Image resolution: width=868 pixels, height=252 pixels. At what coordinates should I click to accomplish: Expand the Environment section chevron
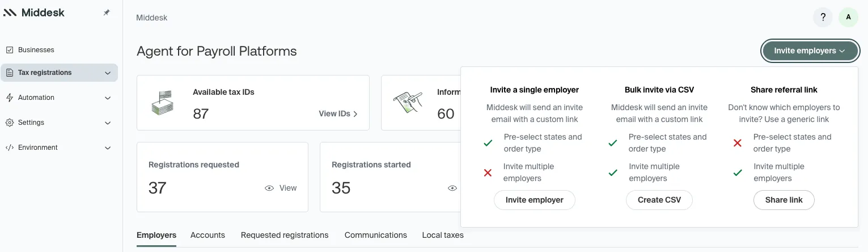(x=108, y=148)
